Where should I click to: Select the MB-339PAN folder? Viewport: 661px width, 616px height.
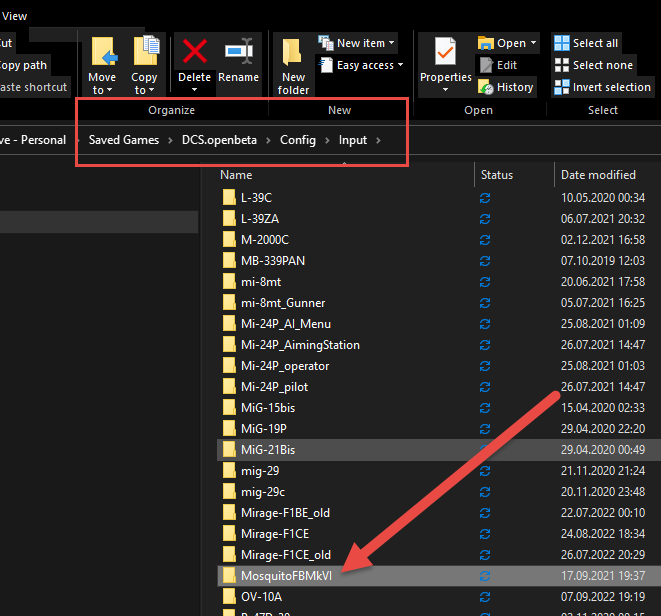pos(273,261)
